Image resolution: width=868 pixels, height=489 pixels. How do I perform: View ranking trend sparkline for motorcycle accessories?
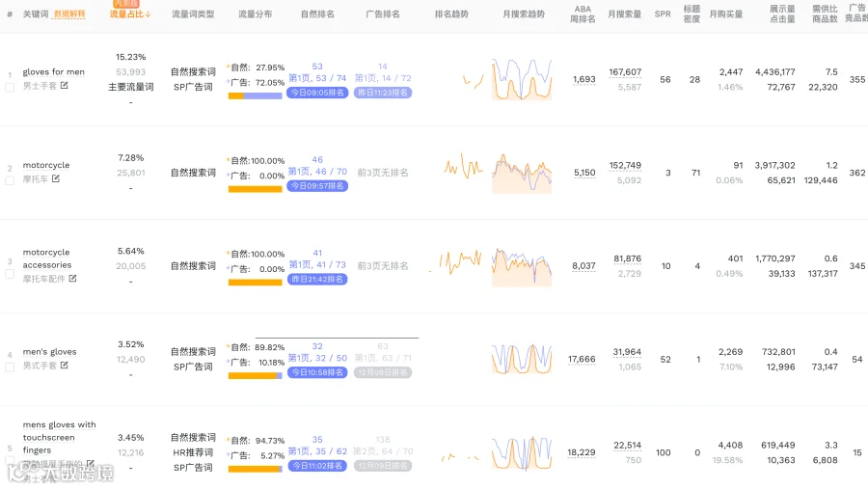(457, 262)
